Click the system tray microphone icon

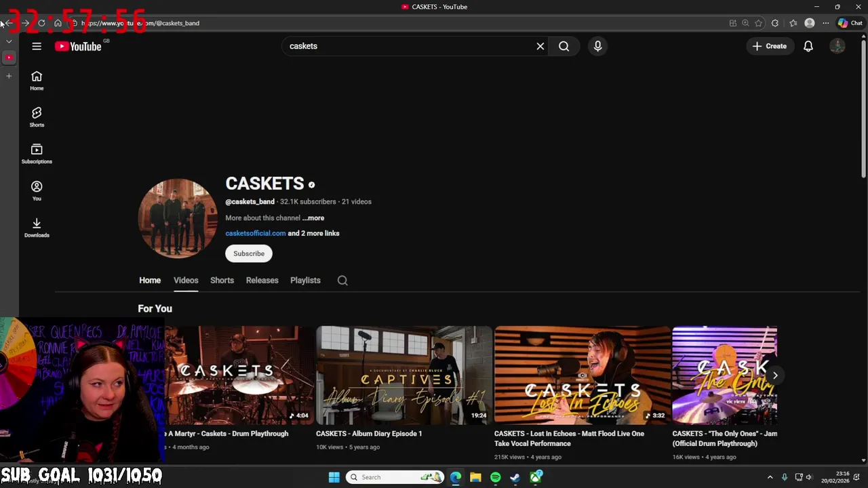(785, 477)
